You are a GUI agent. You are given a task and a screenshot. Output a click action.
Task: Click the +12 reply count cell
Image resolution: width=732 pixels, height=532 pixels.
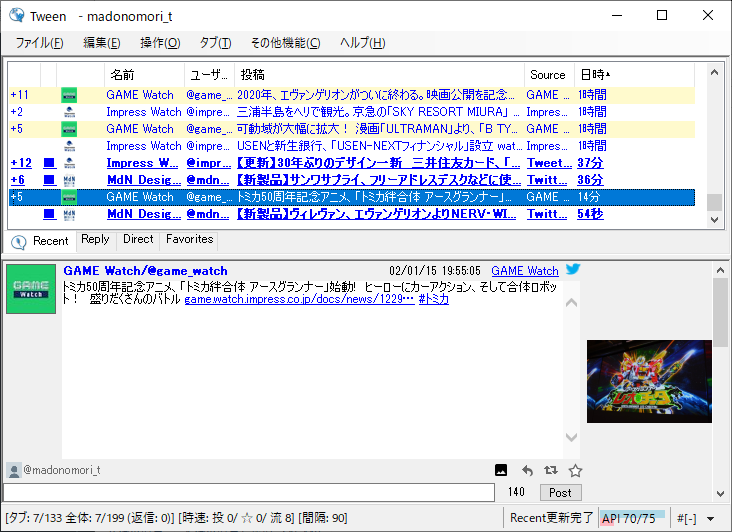tap(21, 163)
